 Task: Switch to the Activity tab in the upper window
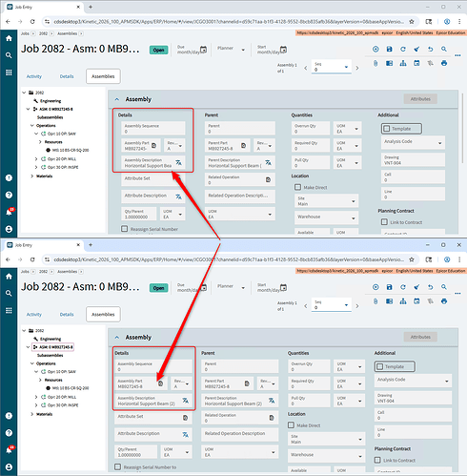pos(34,76)
